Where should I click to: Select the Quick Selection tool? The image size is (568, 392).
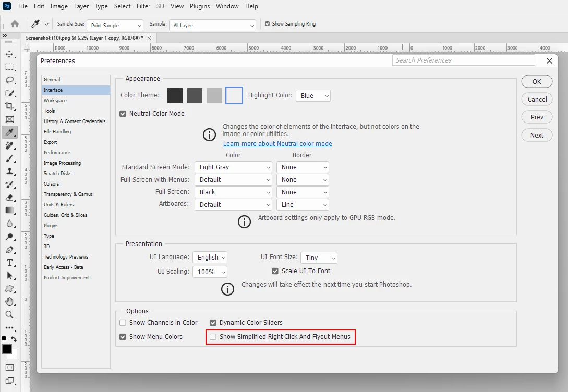(x=9, y=93)
